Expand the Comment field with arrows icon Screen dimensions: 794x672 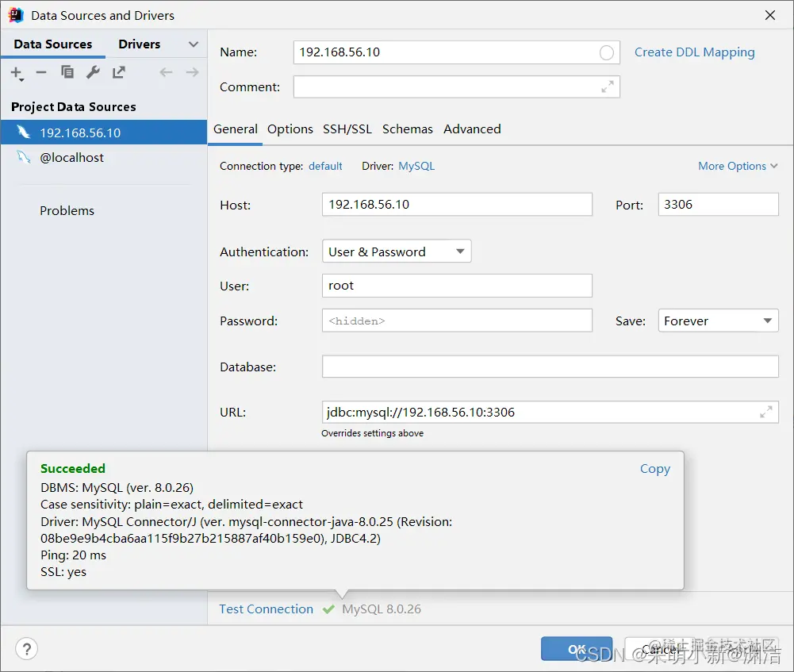coord(607,87)
